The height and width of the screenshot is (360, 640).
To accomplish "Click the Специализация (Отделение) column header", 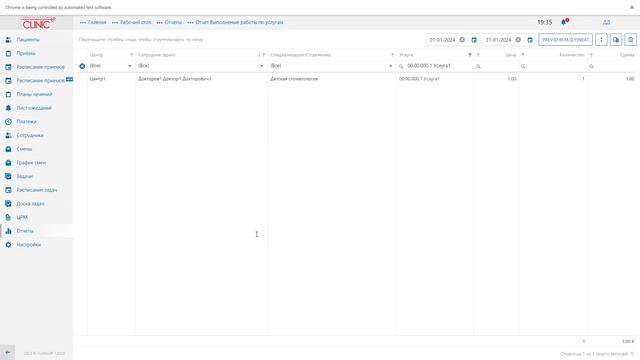I will point(300,55).
